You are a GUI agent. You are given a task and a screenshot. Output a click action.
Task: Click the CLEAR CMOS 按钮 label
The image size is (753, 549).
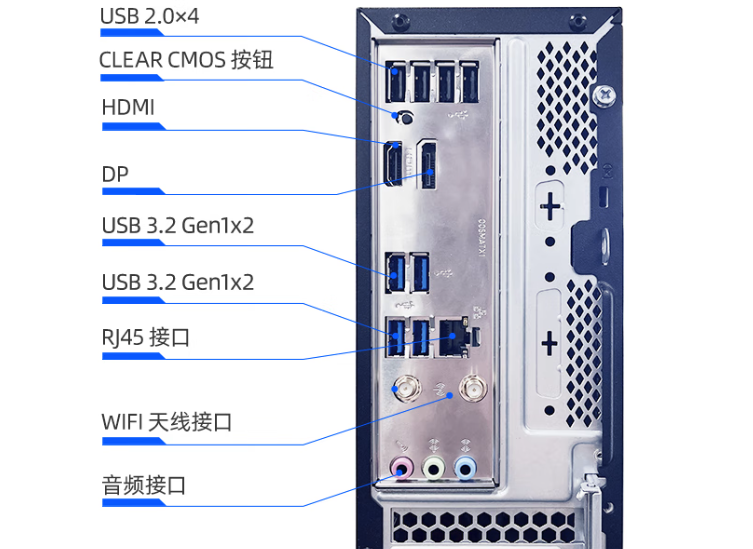point(186,60)
